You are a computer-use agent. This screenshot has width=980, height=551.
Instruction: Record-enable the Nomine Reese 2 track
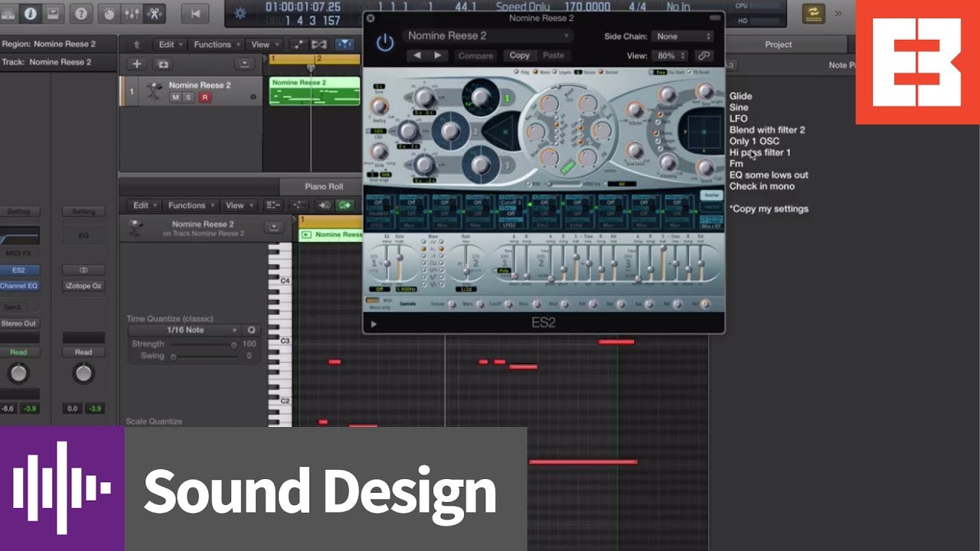(x=204, y=97)
